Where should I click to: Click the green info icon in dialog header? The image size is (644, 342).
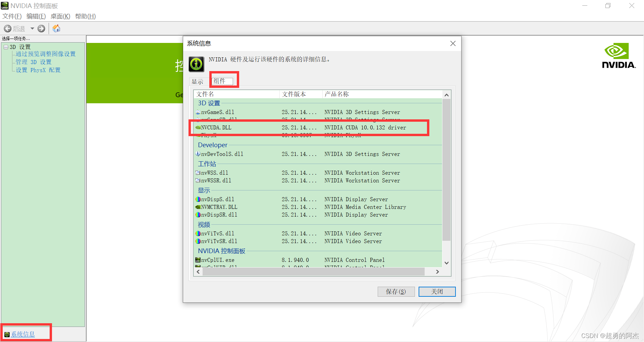(x=197, y=64)
